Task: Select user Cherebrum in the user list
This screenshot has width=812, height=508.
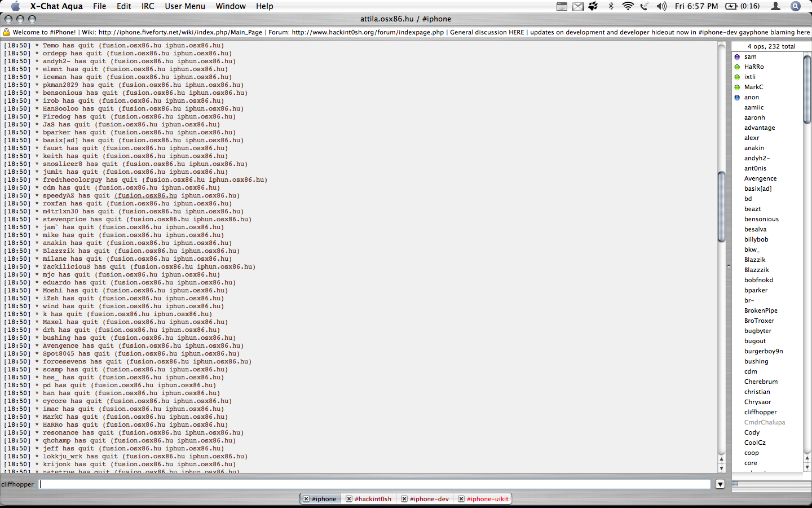Action: (761, 382)
